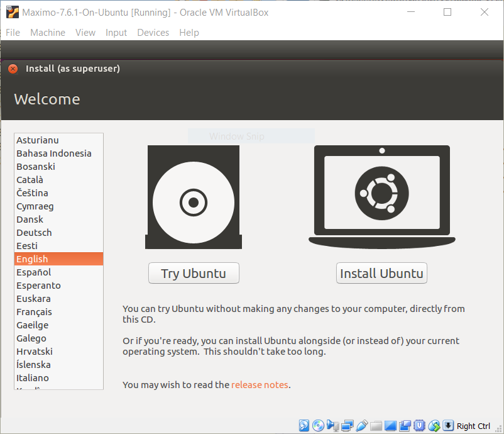Viewport: 504px width, 434px height.
Task: Select Asturianu language
Action: click(x=58, y=140)
